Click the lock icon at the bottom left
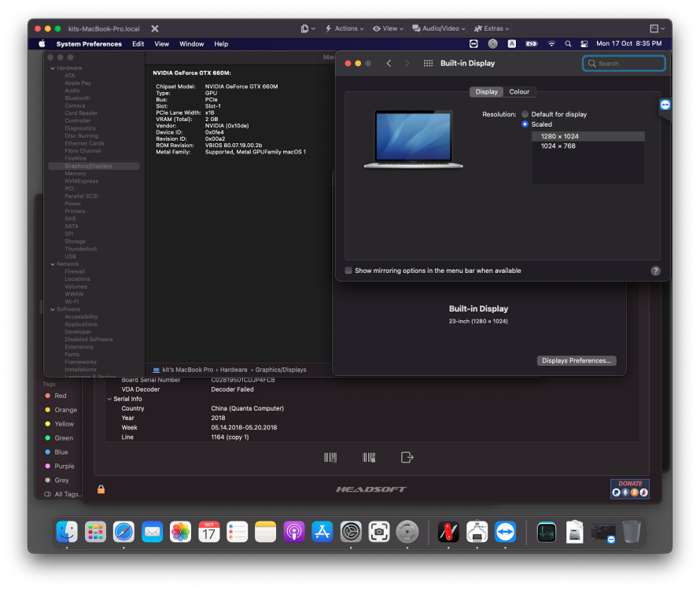 [101, 489]
